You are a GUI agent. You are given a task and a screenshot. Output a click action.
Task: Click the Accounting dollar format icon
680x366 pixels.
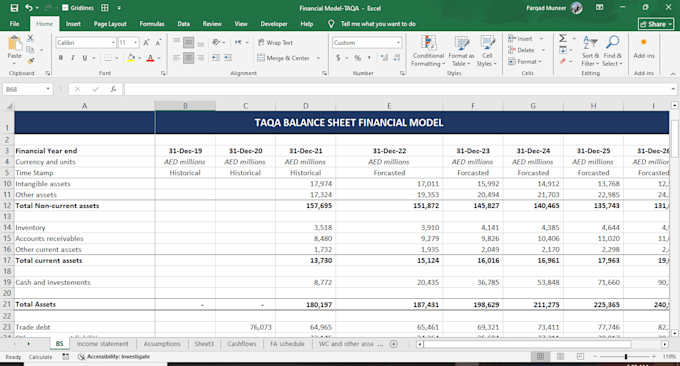[338, 58]
